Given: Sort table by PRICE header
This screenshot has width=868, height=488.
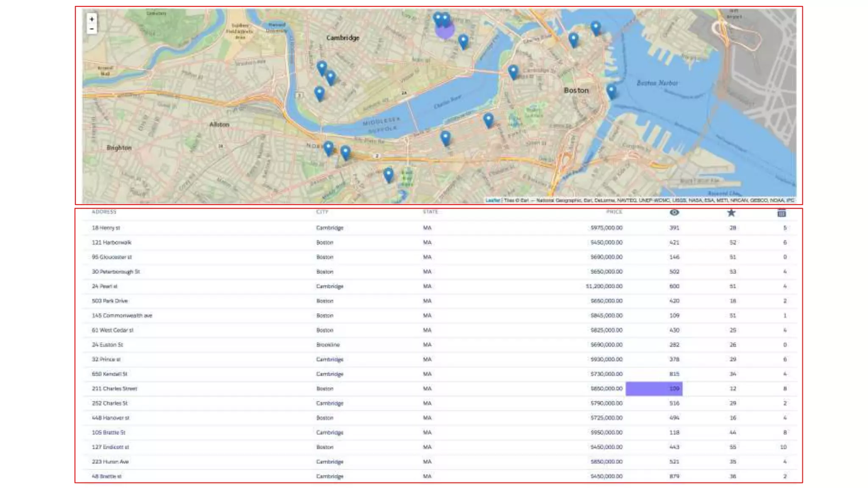Looking at the screenshot, I should pos(614,212).
